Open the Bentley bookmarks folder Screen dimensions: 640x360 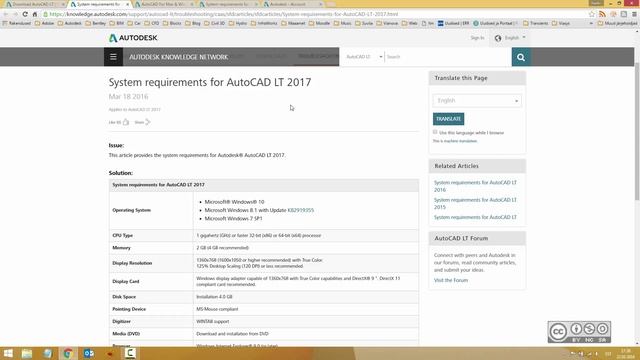[96, 23]
